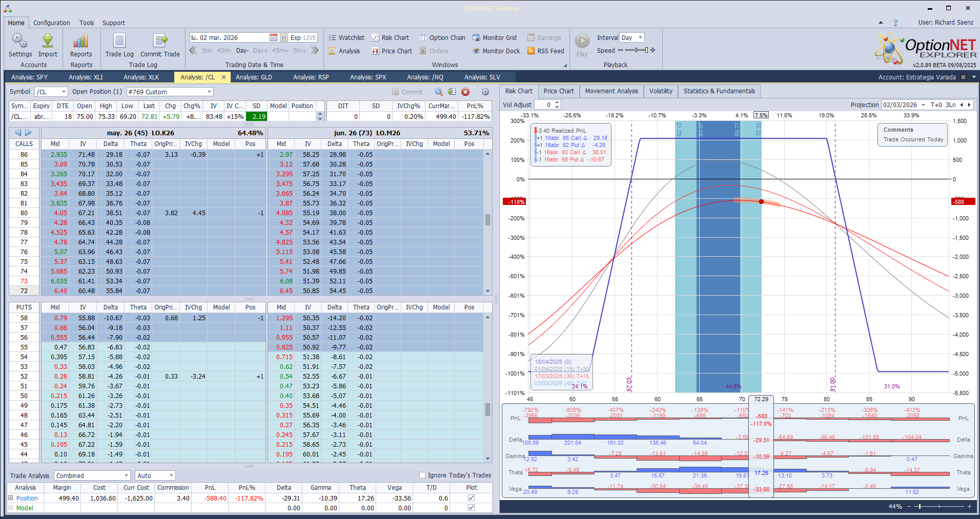Open the Analysis window
The image size is (980, 519).
click(344, 51)
